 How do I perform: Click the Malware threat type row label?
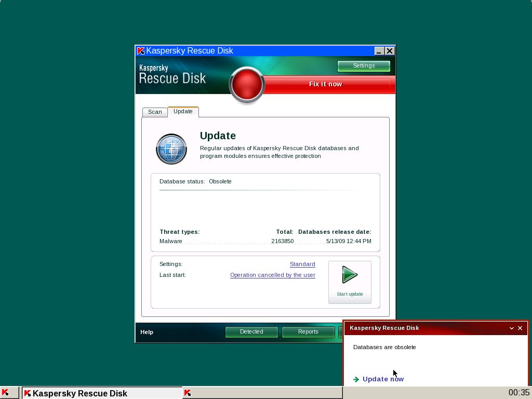coord(170,241)
